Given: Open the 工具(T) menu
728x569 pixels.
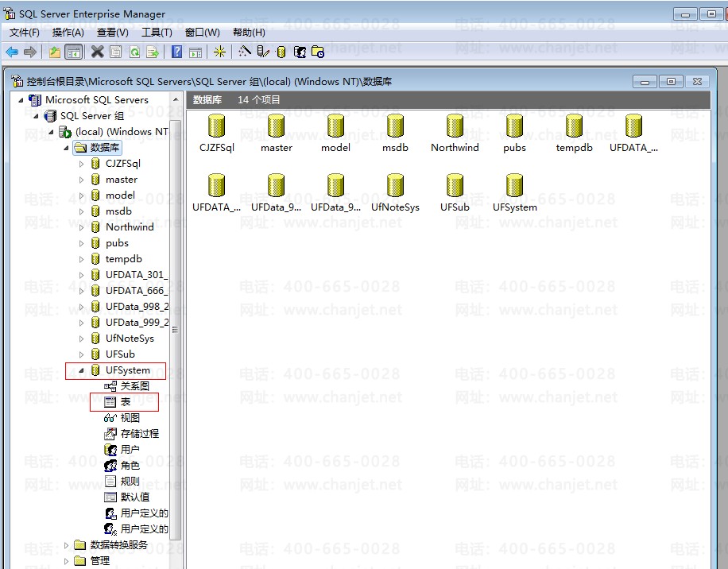Looking at the screenshot, I should click(157, 33).
